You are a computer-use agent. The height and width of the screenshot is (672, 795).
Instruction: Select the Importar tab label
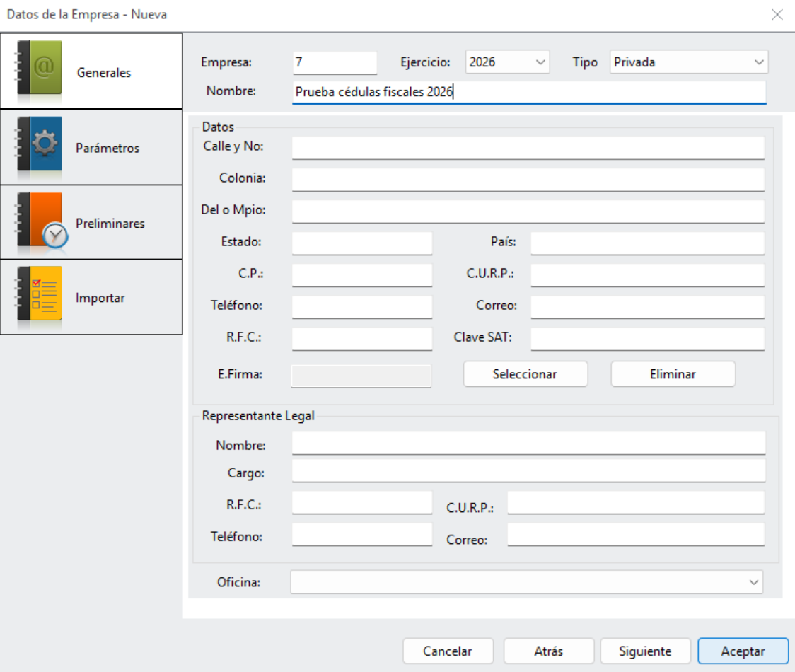tap(100, 298)
